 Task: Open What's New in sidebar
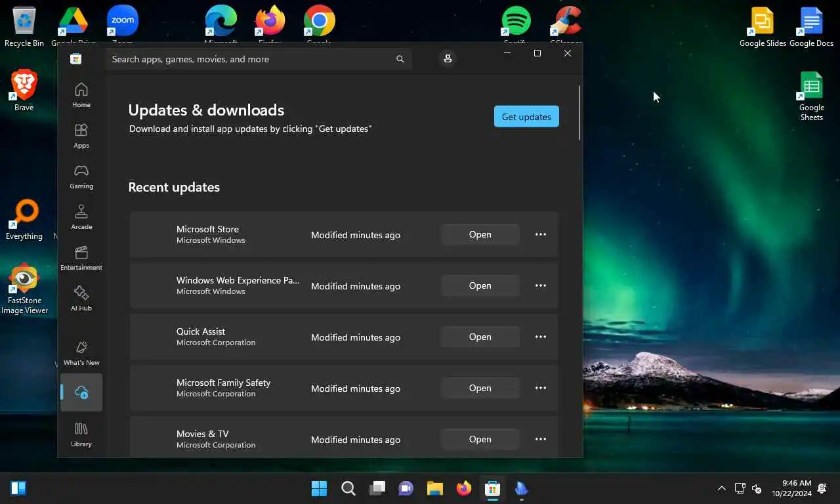coord(81,353)
